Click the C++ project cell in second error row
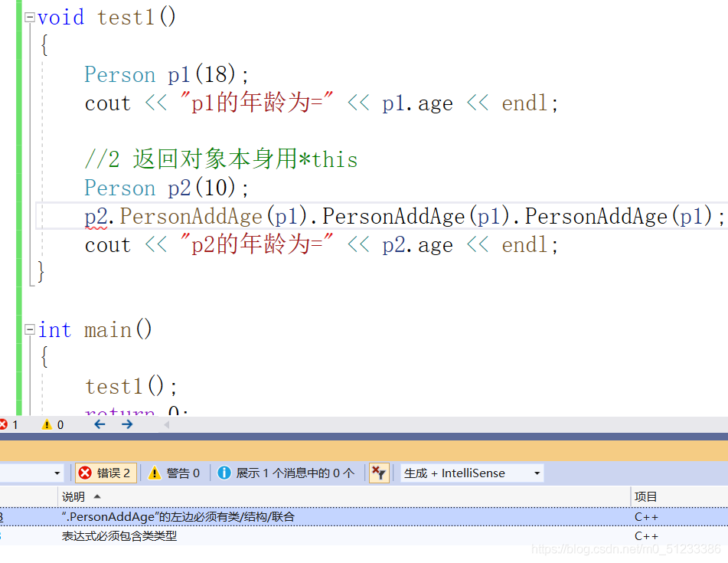728x563 pixels. [646, 536]
